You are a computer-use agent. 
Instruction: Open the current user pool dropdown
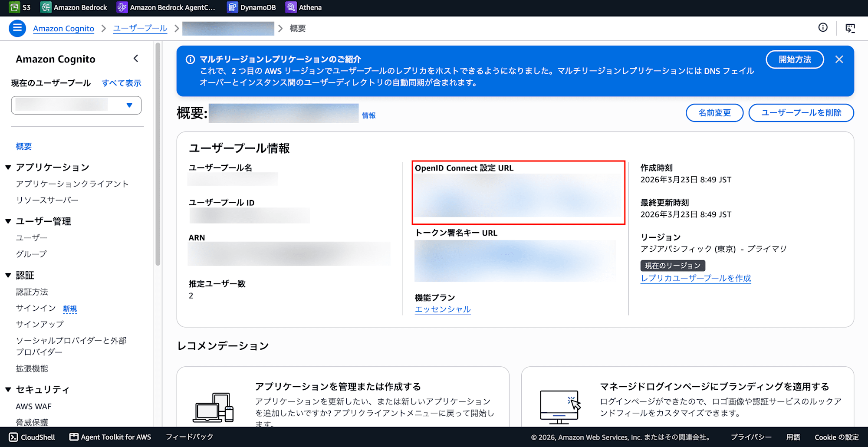click(x=76, y=105)
